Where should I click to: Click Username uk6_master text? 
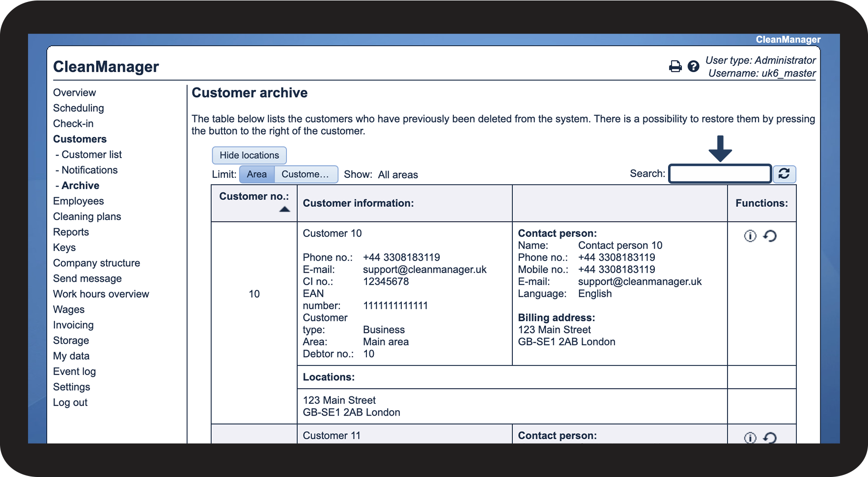click(762, 73)
